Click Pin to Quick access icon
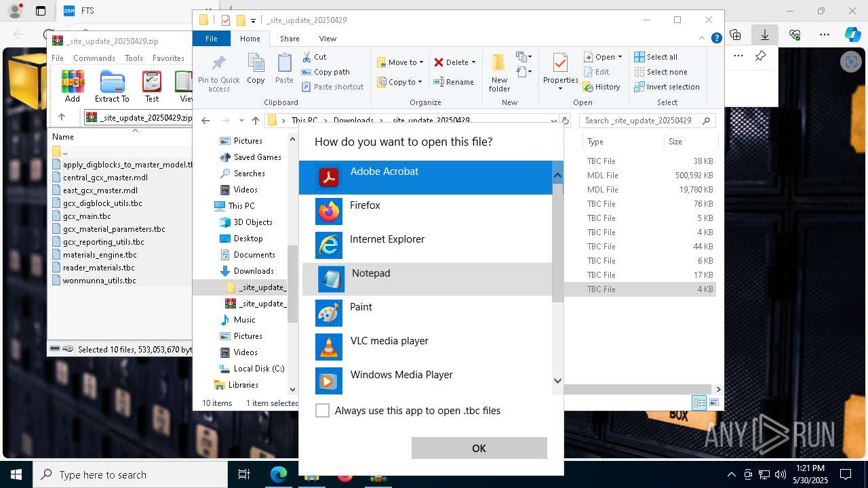868x488 pixels. pyautogui.click(x=218, y=73)
